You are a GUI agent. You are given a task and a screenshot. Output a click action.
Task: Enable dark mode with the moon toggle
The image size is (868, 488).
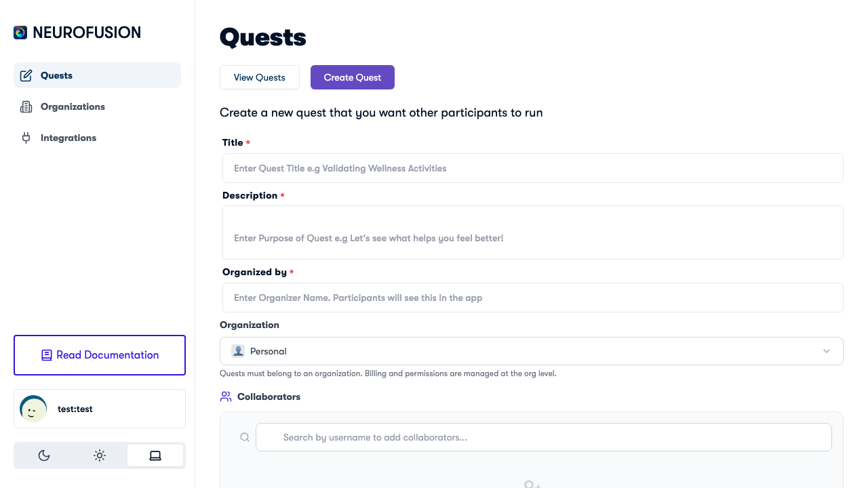(x=44, y=455)
